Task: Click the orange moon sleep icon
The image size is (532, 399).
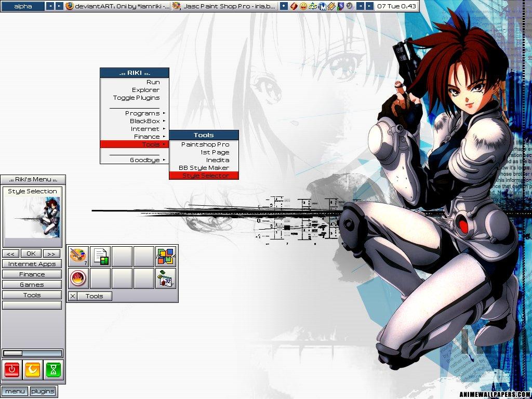Action: tap(33, 369)
